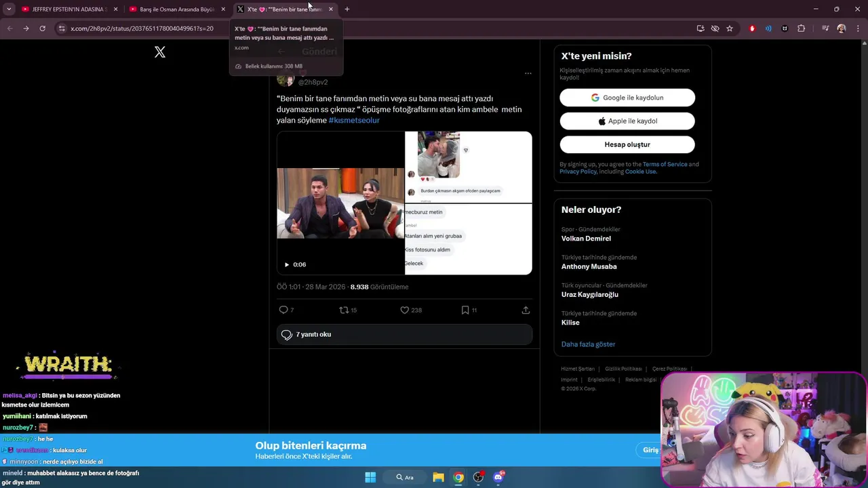Close the Barış ile Osman tab

[x=223, y=9]
